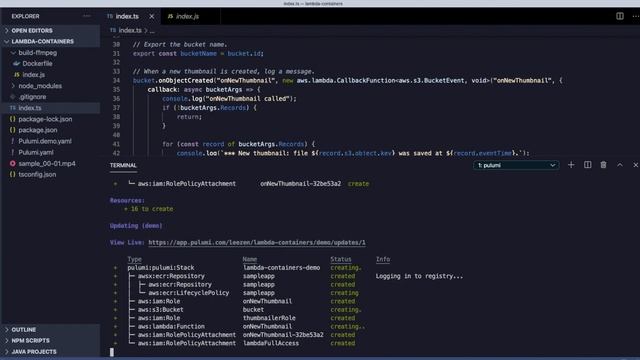
Task: Click "Logging in to registry..." terminal text
Action: pyautogui.click(x=419, y=276)
